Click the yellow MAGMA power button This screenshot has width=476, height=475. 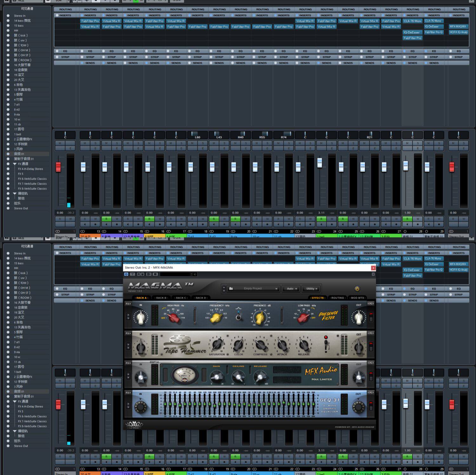coord(357,289)
